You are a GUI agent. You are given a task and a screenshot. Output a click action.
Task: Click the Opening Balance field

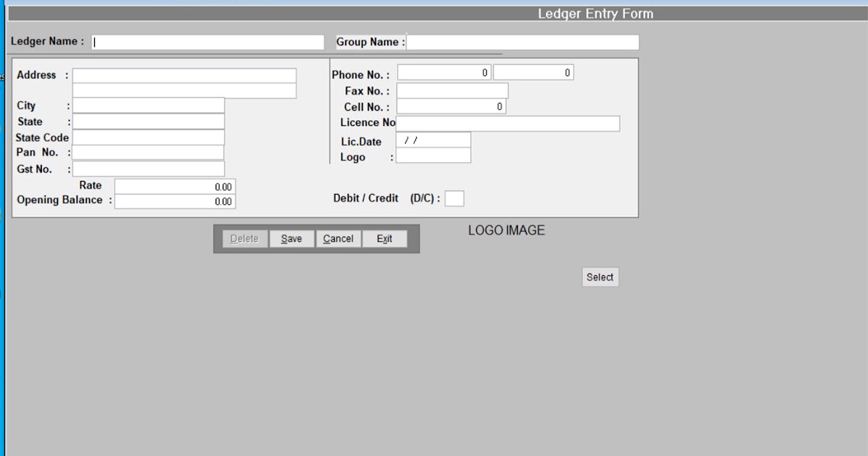[x=175, y=201]
